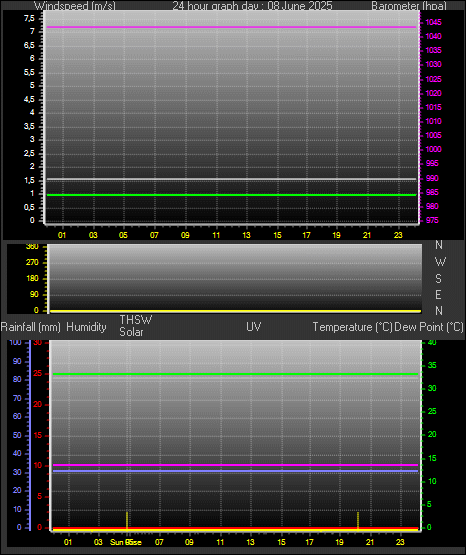Click the 5,5 windspeed axis value

click(x=30, y=72)
